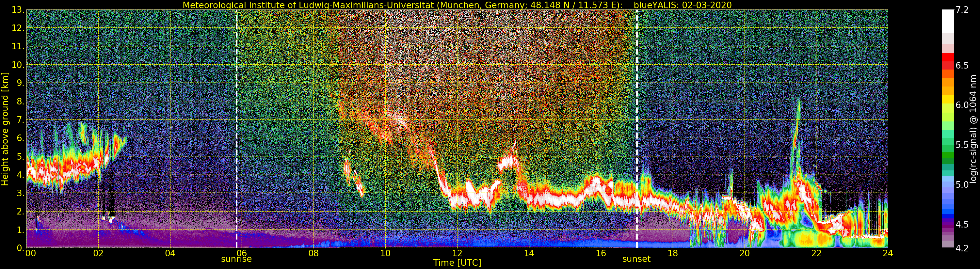Click the white dashed sunrise line
Viewport: 980px width, 269px height.
[237, 129]
